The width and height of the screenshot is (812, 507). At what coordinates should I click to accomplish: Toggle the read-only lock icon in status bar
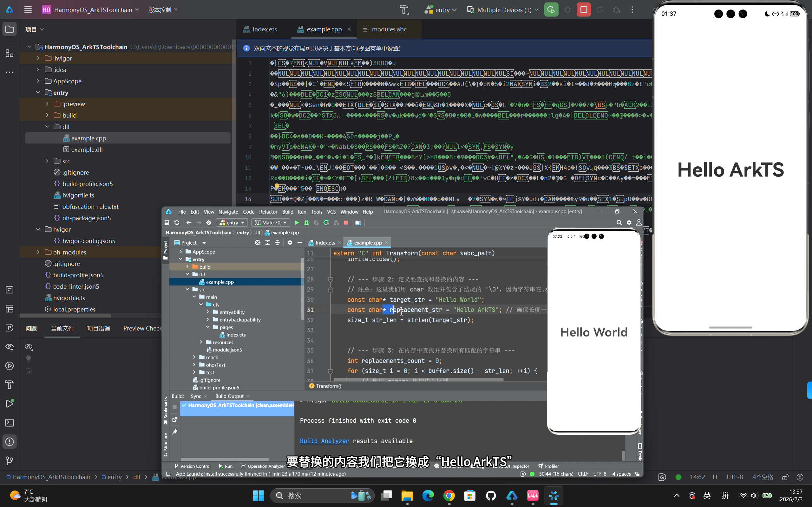pos(785,477)
